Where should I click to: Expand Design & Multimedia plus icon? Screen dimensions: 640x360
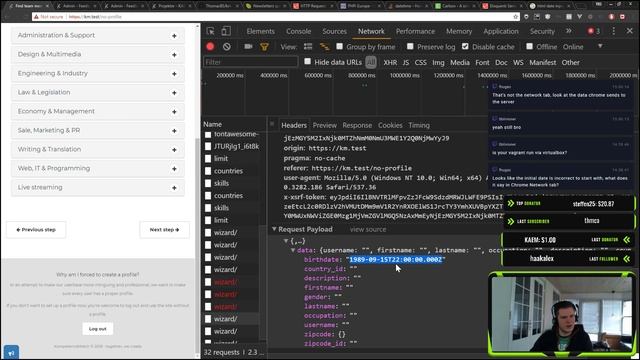click(x=174, y=55)
